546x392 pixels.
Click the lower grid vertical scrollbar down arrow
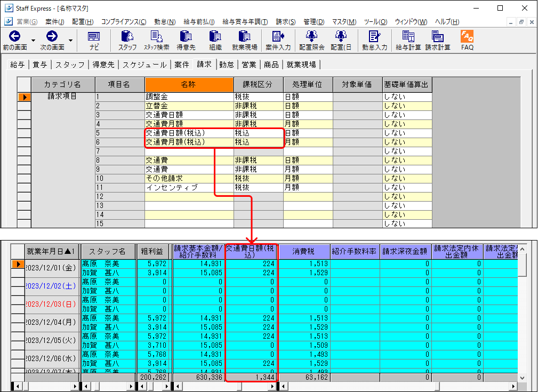point(522,378)
